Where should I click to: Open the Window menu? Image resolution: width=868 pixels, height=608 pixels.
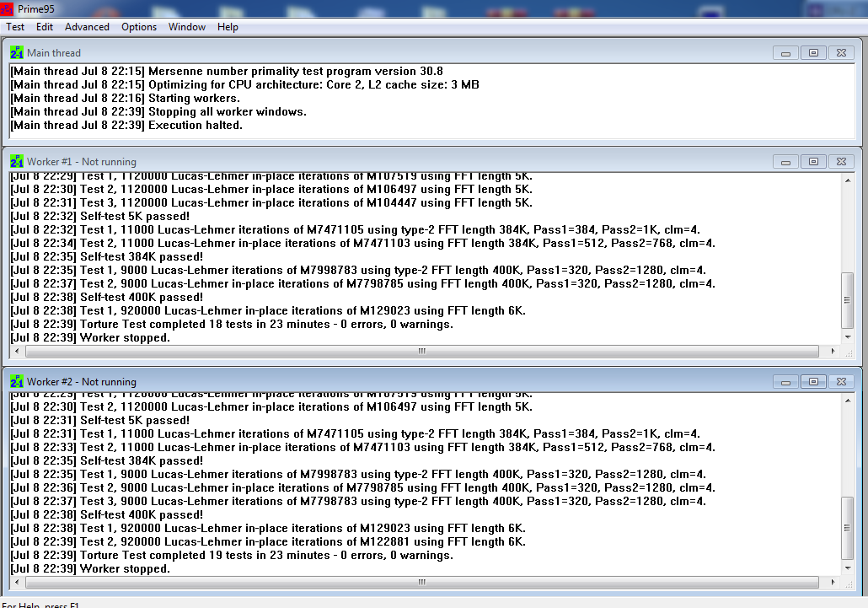(x=186, y=27)
